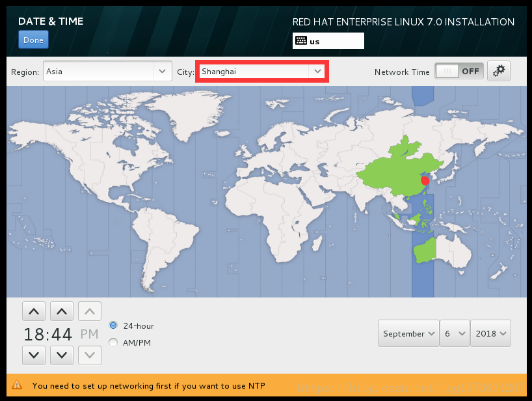
Task: Open the year dropdown showing 2018
Action: [490, 333]
